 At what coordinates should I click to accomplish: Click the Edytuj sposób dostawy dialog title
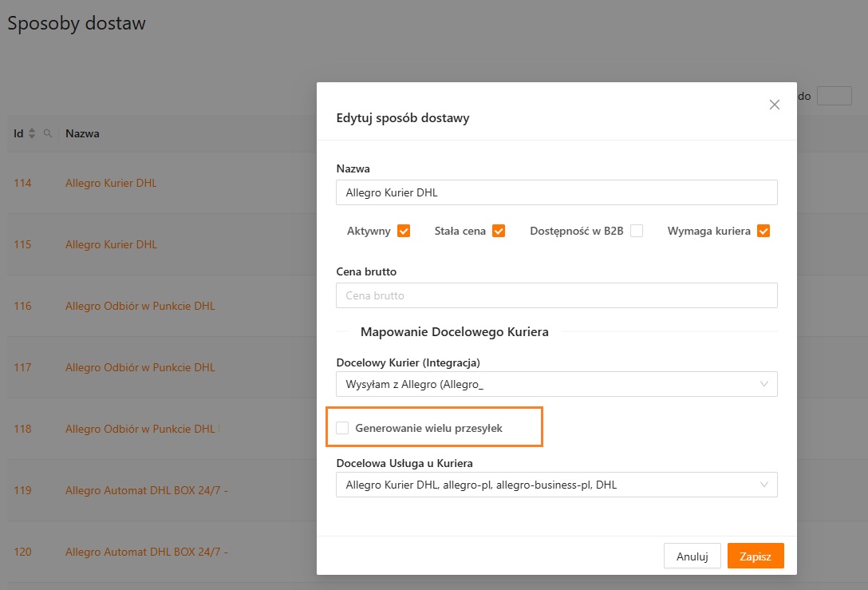tap(403, 118)
